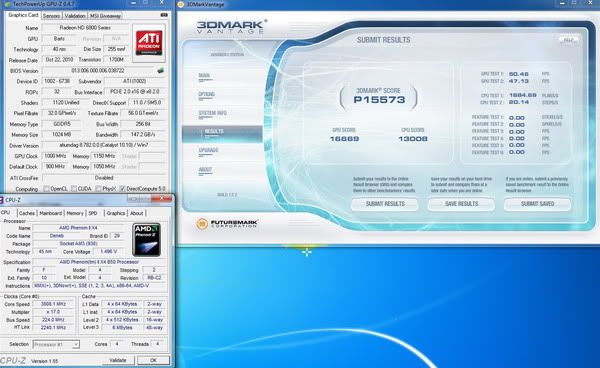Image resolution: width=600 pixels, height=368 pixels.
Task: Click the 3DMark Vantage logo
Action: click(231, 27)
